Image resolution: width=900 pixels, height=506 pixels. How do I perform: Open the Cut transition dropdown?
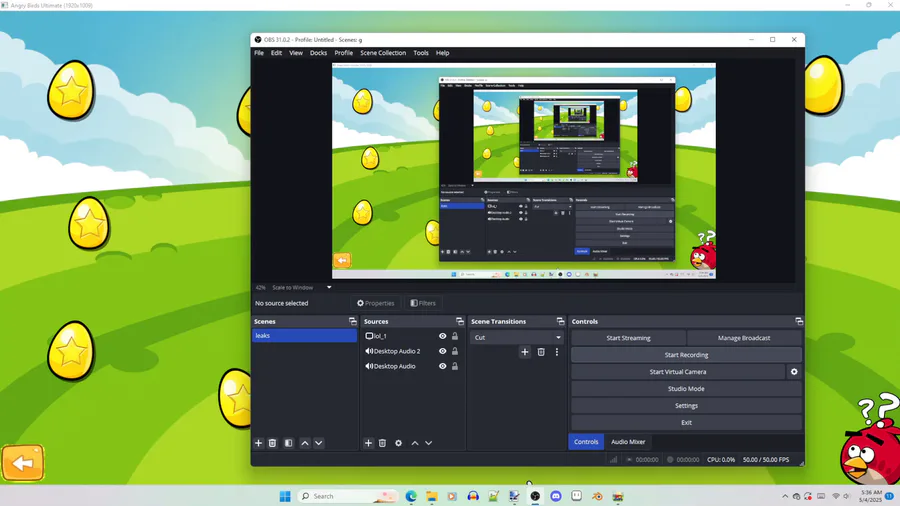(x=517, y=337)
